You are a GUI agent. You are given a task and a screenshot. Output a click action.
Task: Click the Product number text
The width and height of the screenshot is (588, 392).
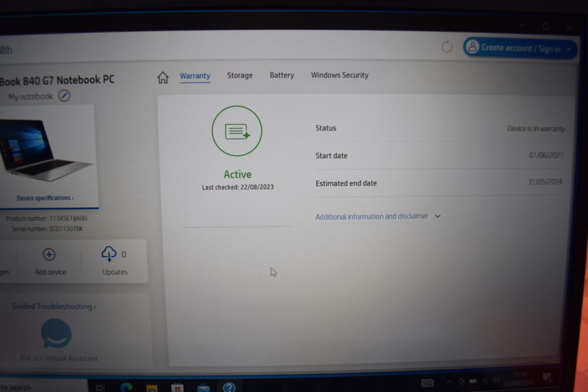(x=47, y=218)
